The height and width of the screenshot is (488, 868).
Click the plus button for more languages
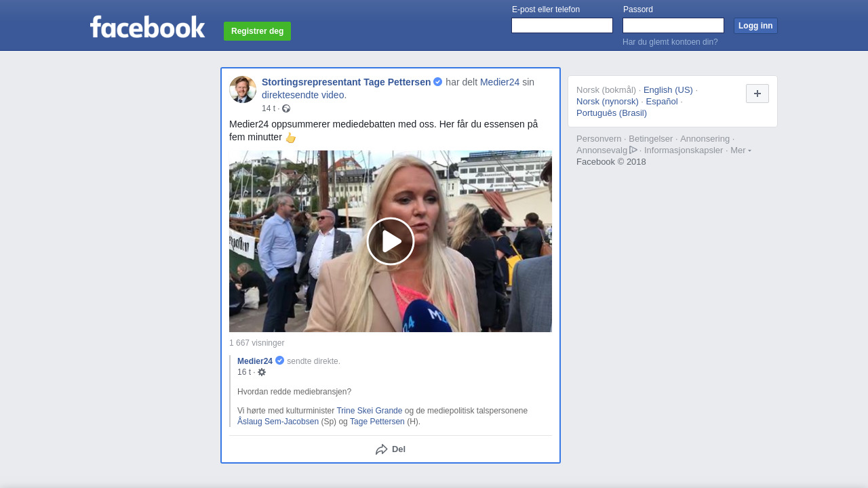(757, 94)
